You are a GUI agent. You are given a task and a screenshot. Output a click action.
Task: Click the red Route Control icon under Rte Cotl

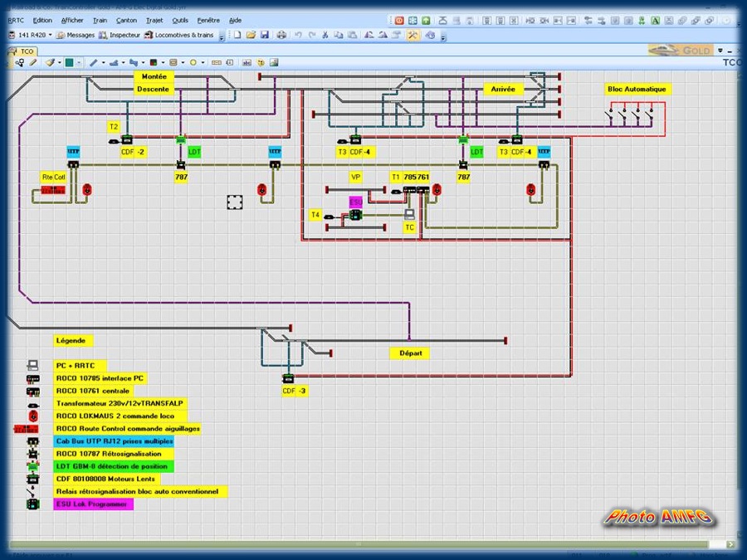click(x=52, y=190)
